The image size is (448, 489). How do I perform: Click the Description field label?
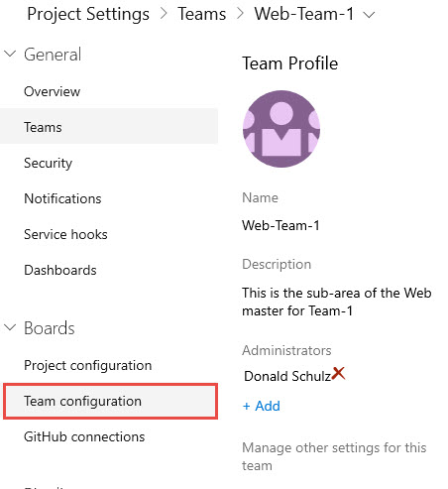277,265
